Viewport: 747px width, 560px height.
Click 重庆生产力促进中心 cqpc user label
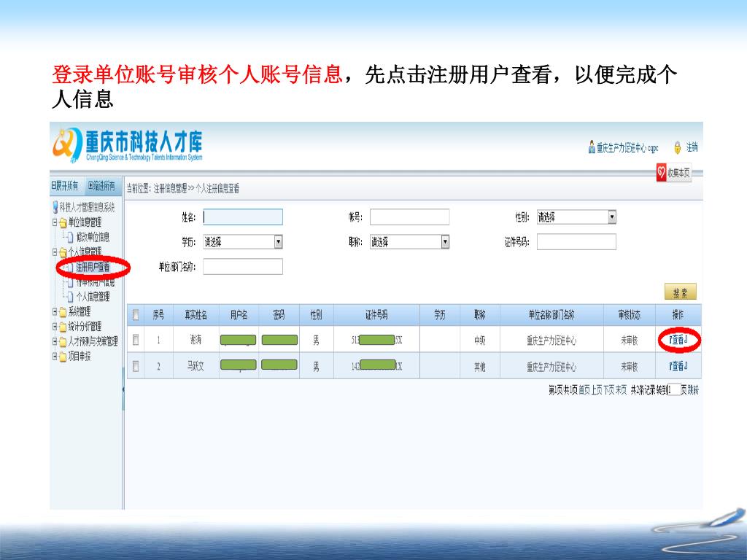tap(627, 147)
